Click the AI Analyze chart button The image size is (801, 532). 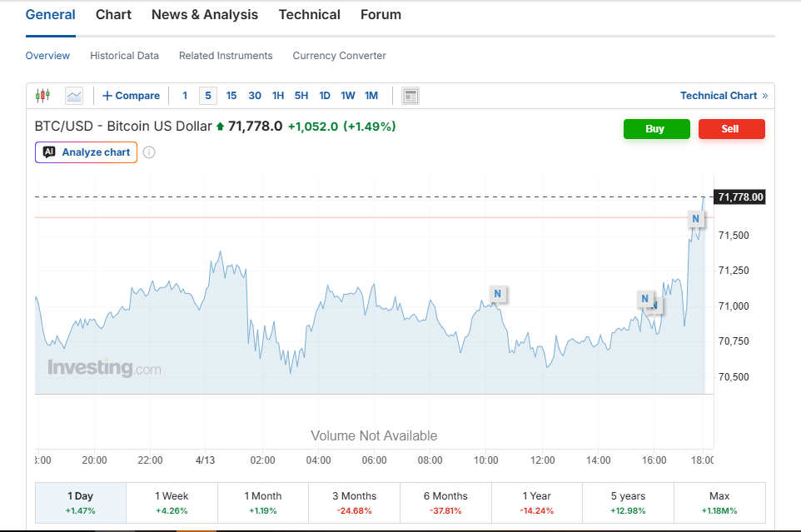(86, 152)
